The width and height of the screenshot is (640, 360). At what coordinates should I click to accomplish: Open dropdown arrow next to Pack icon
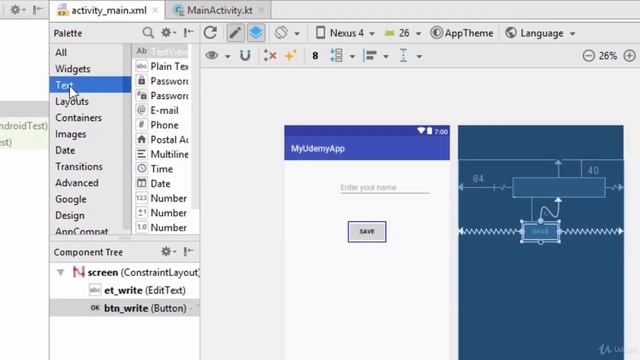click(x=352, y=56)
